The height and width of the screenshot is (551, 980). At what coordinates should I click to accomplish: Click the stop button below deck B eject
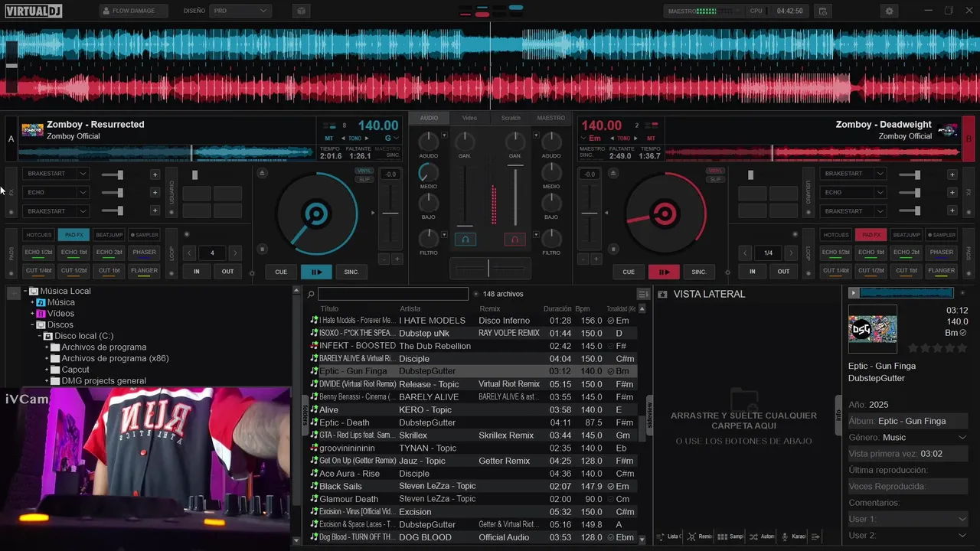pyautogui.click(x=612, y=249)
